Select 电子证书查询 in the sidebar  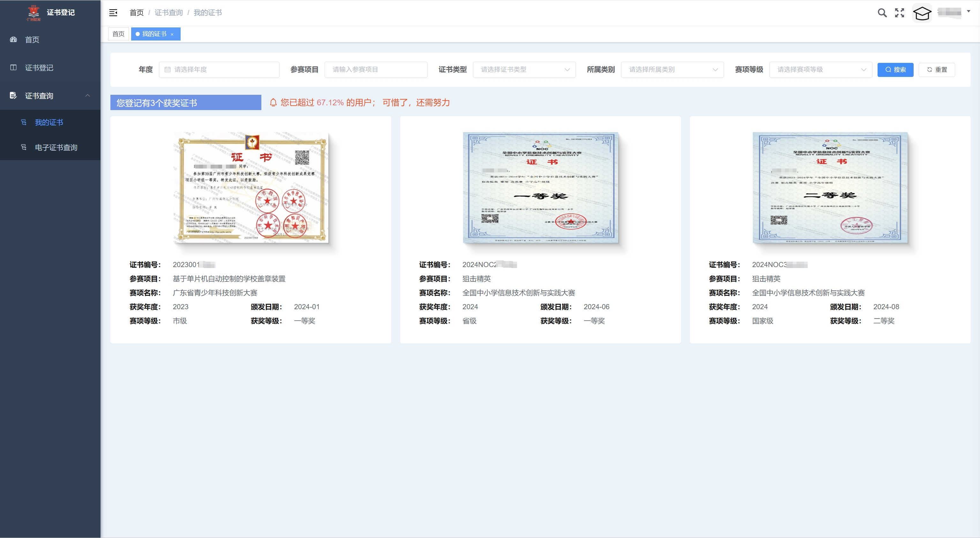pyautogui.click(x=56, y=147)
